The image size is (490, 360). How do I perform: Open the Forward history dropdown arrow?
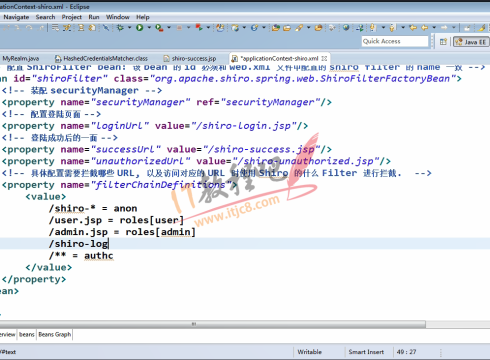point(454,27)
